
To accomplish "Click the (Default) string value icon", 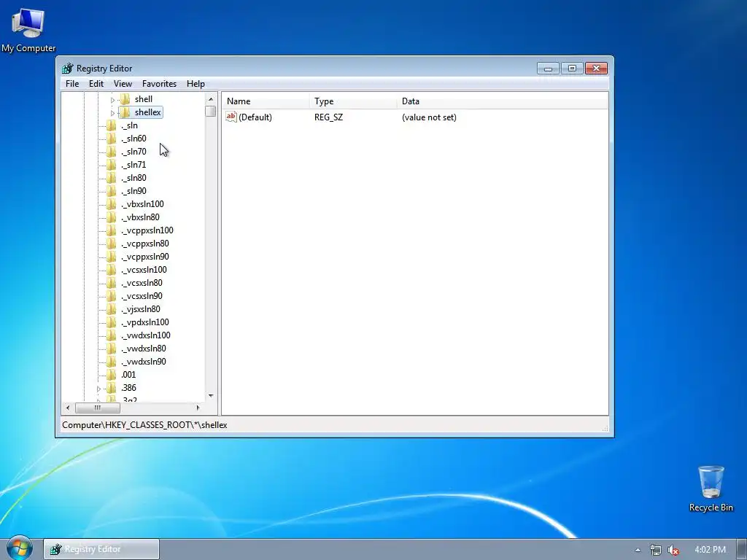I will point(231,117).
